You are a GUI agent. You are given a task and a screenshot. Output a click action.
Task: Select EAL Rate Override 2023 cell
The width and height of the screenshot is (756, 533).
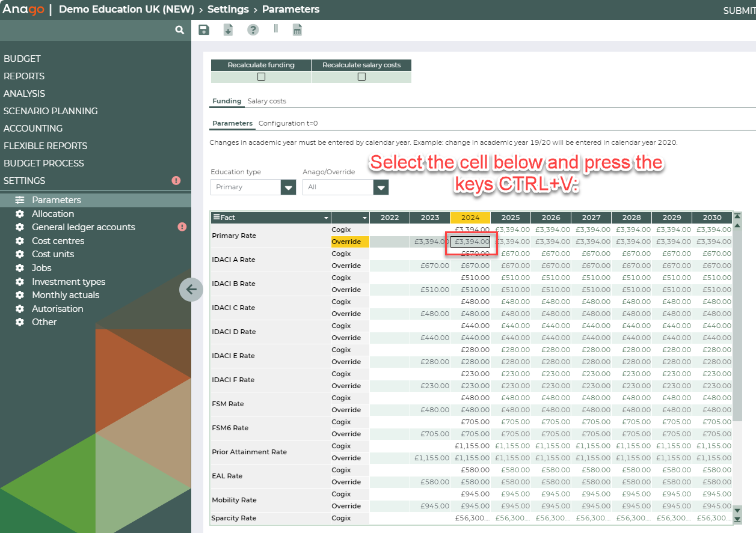[430, 482]
